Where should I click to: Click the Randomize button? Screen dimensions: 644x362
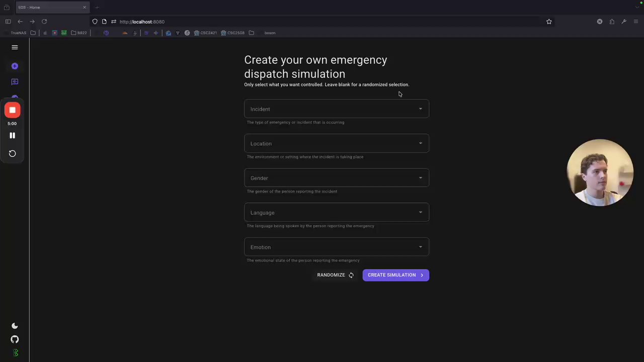point(335,275)
